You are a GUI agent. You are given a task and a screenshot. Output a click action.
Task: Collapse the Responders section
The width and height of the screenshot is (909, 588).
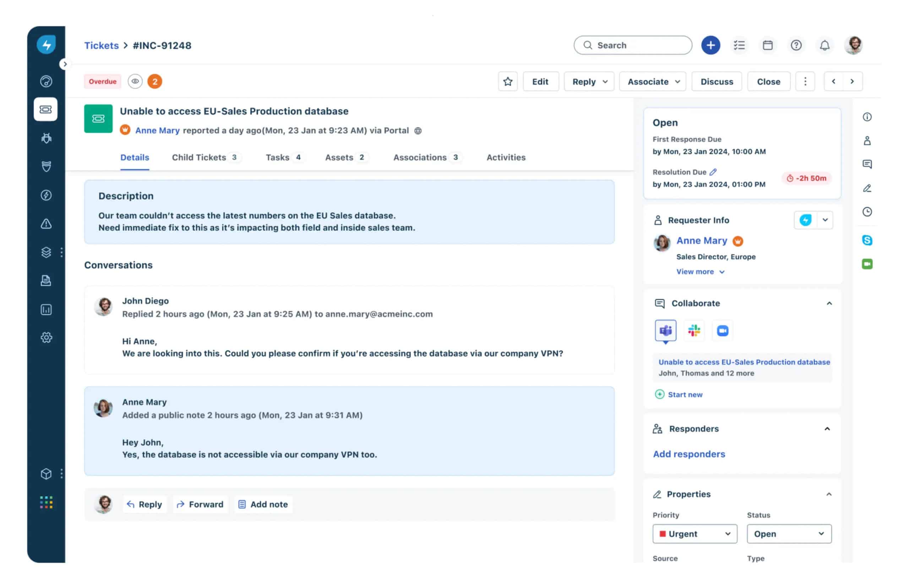coord(827,429)
